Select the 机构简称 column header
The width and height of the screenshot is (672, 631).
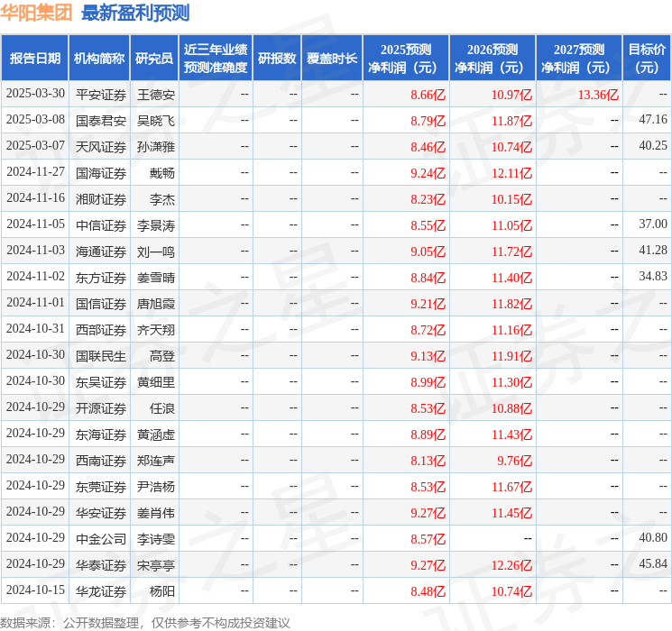tap(99, 59)
